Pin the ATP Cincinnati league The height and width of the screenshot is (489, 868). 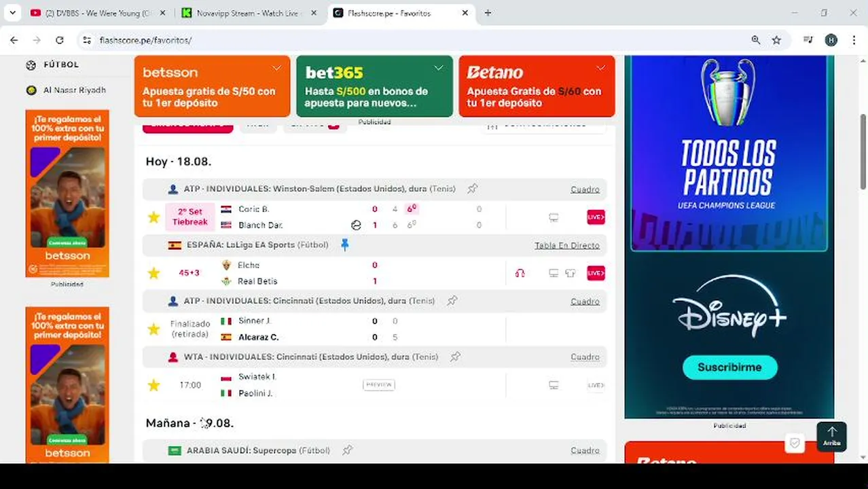(x=452, y=301)
